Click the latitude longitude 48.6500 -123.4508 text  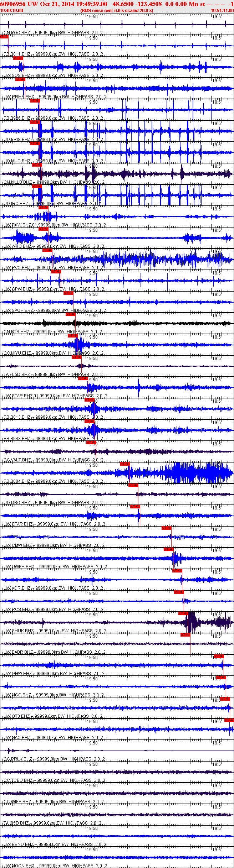137,4
